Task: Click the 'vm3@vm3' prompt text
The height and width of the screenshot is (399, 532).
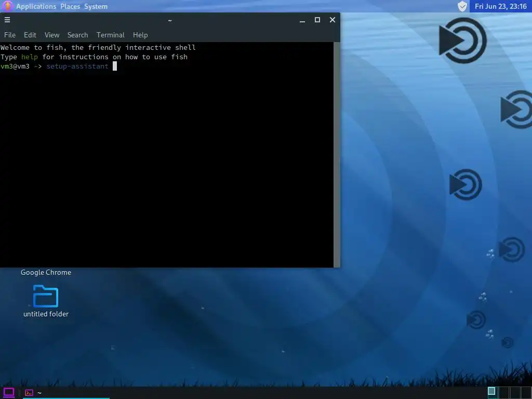Action: [15, 66]
